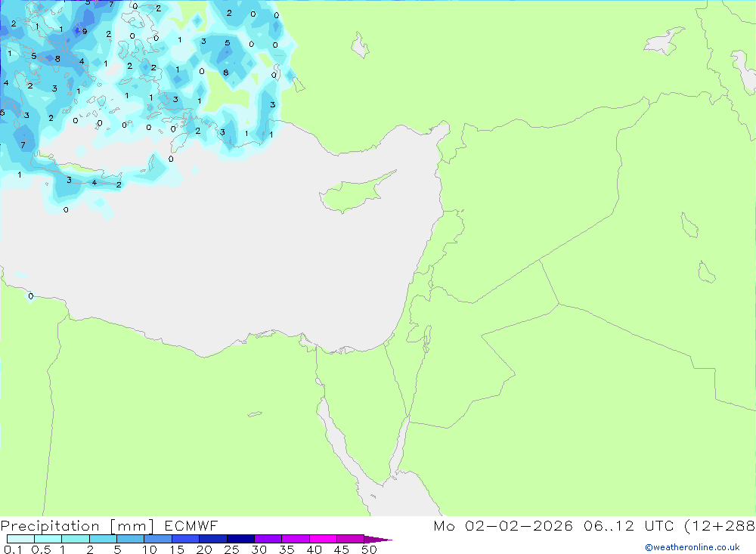Pick the 30–35 mm purple legend swatch
Screen dimensions: 756x554
268,539
